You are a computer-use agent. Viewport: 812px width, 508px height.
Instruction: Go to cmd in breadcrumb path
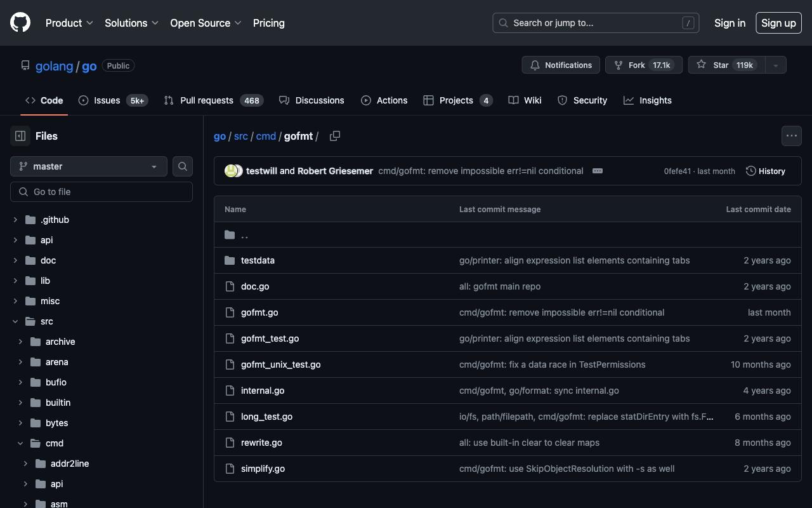(266, 136)
